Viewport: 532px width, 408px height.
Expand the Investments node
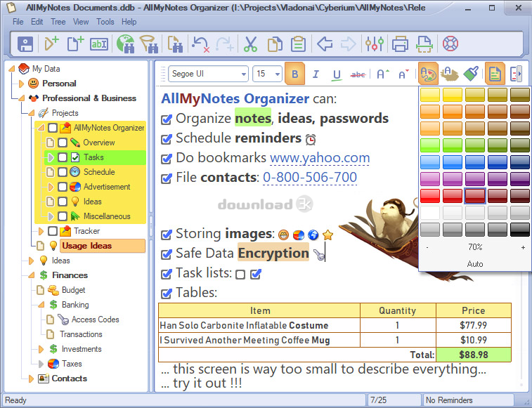(41, 349)
